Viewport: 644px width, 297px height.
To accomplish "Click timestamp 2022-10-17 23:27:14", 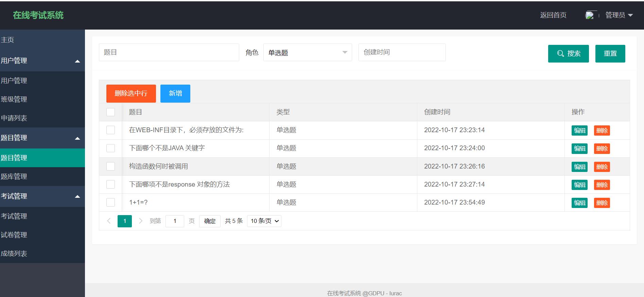I will (x=454, y=185).
